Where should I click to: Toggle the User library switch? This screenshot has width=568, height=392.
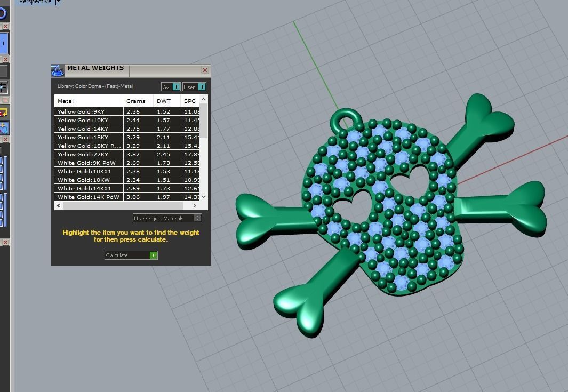195,86
